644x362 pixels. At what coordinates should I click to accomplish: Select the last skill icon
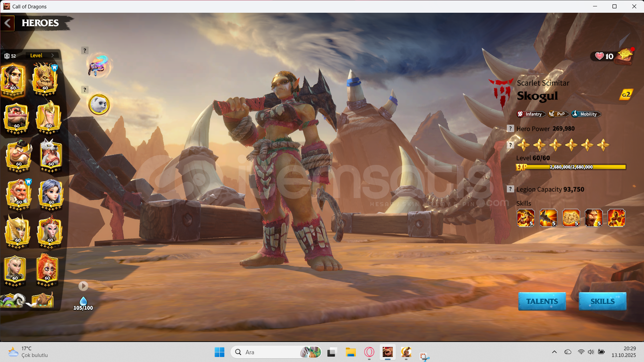coord(616,218)
